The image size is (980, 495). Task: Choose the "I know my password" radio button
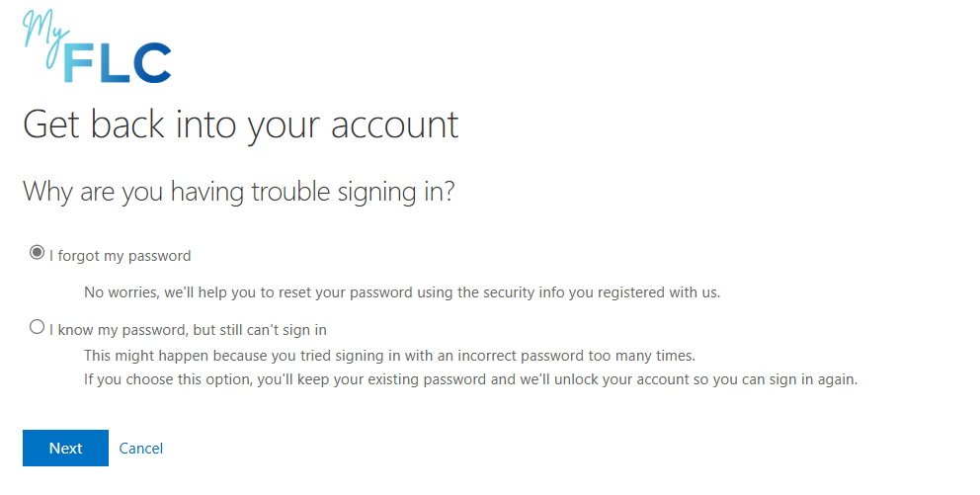pos(38,327)
